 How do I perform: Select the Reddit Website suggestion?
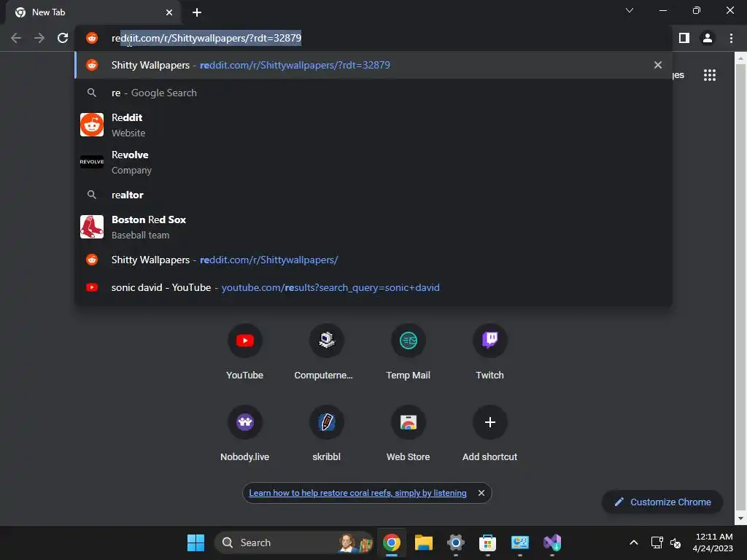click(373, 125)
